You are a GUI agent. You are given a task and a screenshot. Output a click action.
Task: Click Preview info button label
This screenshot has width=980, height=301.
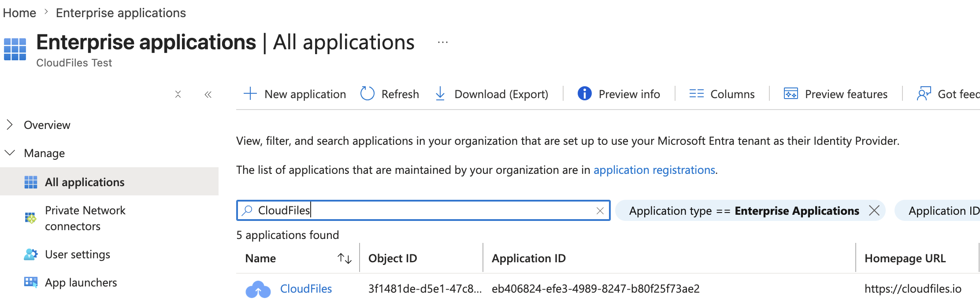pyautogui.click(x=629, y=94)
